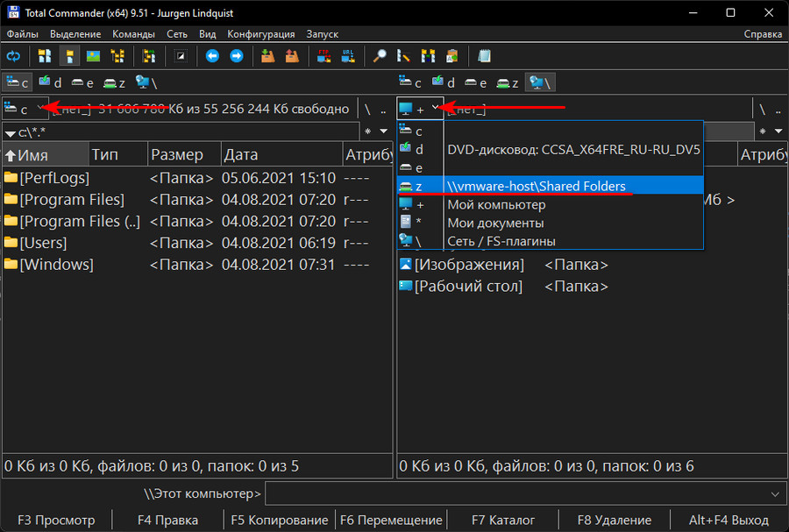Select drive e in left drive bar
The width and height of the screenshot is (789, 532).
[82, 82]
